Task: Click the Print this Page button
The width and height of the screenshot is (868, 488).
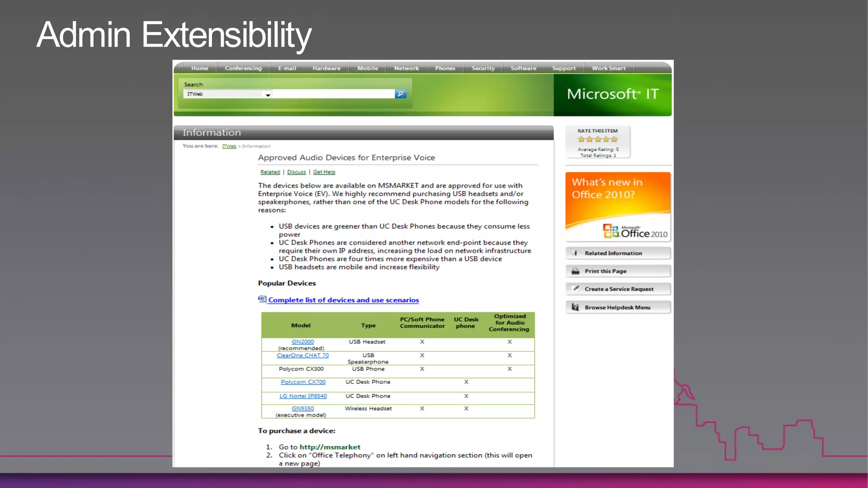Action: (x=618, y=271)
